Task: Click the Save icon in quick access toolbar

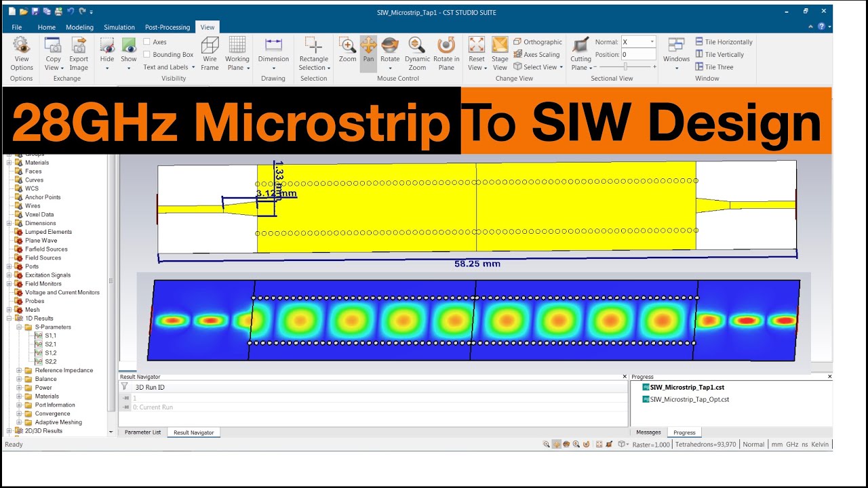Action: coord(35,12)
